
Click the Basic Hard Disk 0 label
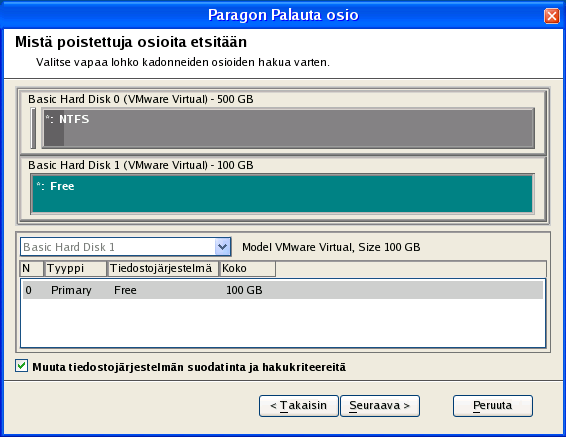click(x=141, y=99)
